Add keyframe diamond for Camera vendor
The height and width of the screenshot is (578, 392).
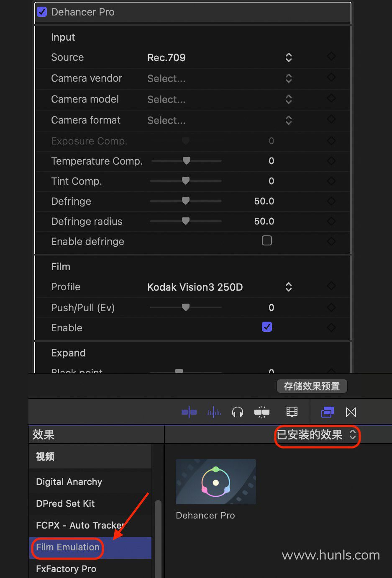331,77
